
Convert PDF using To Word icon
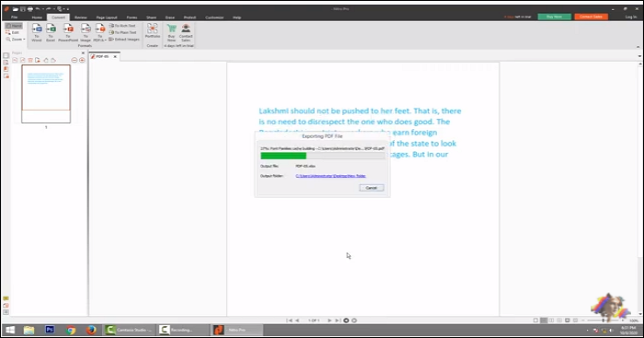point(37,32)
